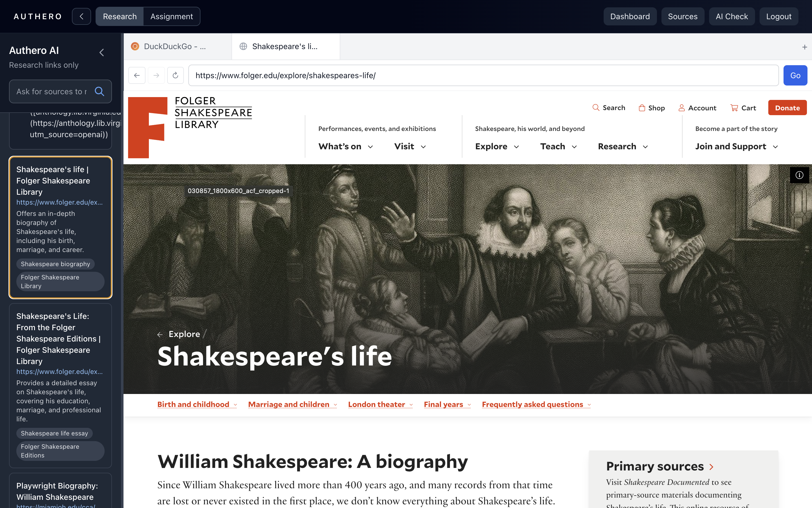Screen dimensions: 812x508
Task: Expand the Explore menu
Action: 497,146
